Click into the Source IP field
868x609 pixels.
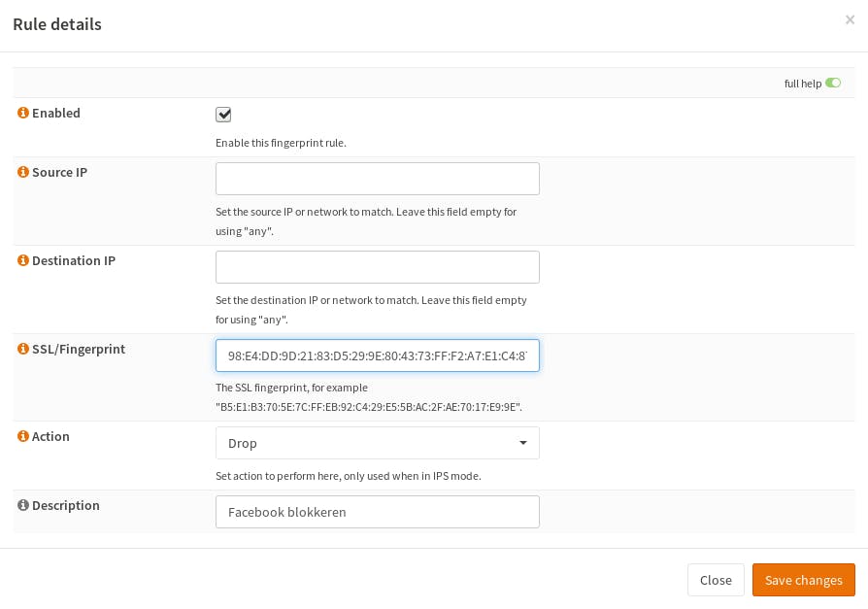click(x=377, y=179)
